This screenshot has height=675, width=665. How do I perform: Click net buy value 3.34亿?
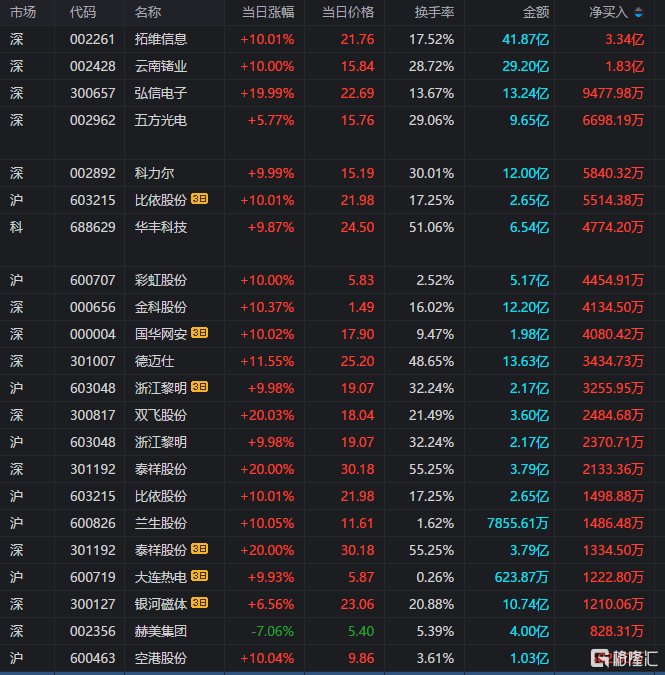625,40
